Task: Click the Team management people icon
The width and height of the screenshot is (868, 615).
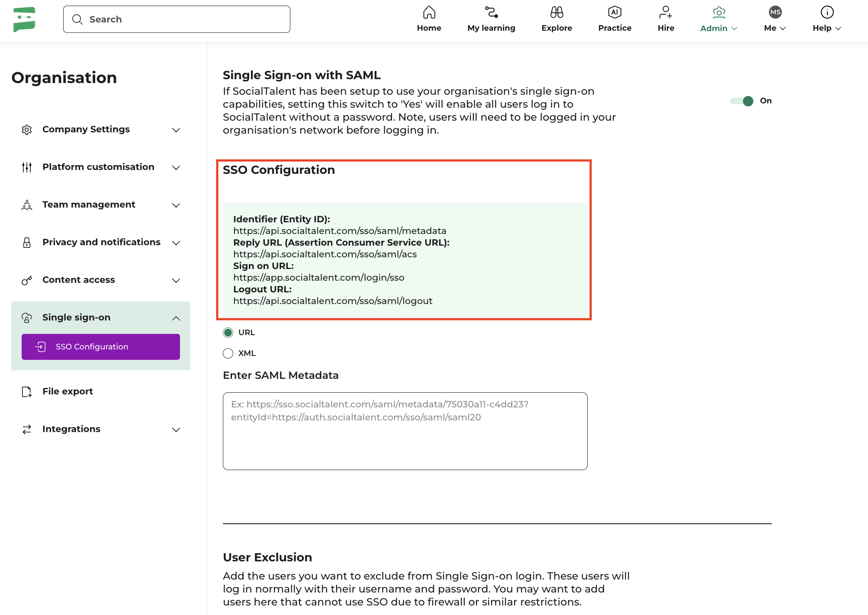Action: 27,205
